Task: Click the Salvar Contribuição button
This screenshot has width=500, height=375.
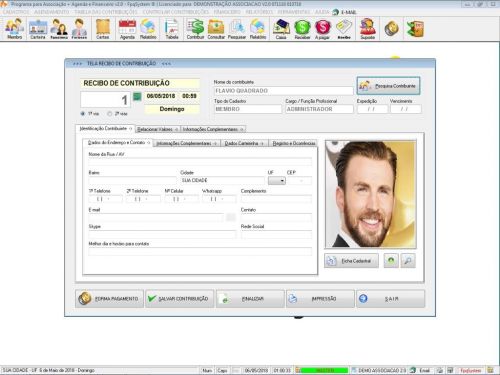Action: pyautogui.click(x=179, y=299)
